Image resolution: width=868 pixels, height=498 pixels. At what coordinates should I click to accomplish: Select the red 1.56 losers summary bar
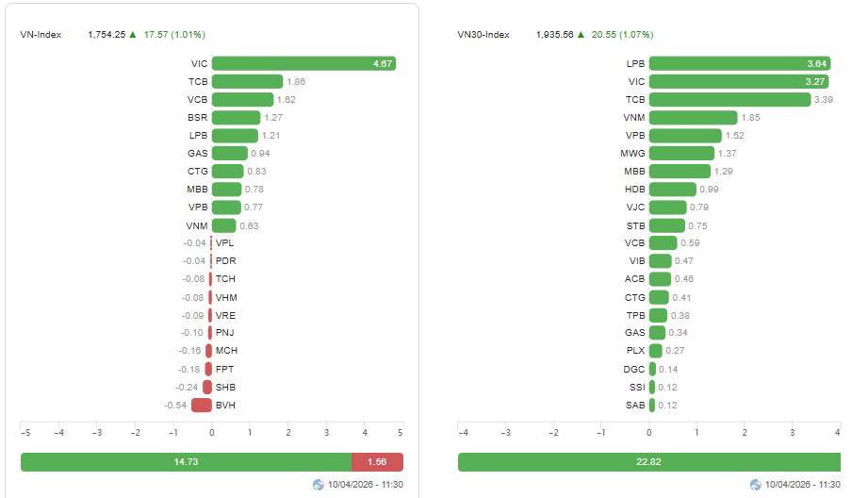tap(377, 462)
